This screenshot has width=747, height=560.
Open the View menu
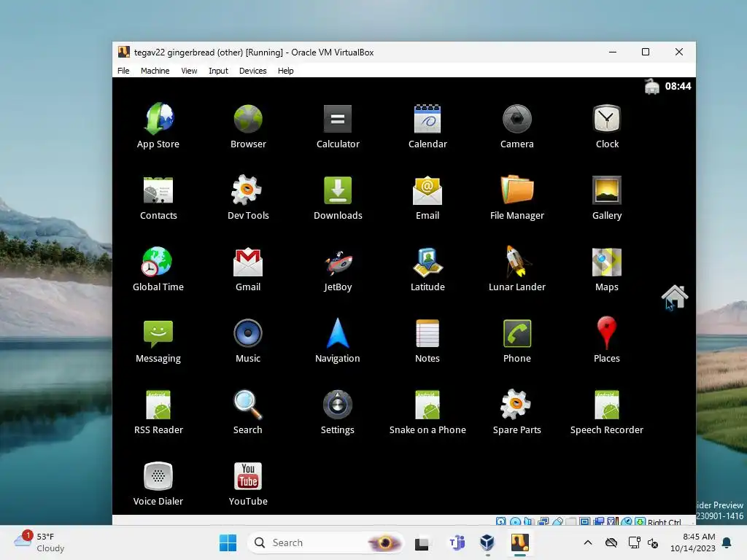[189, 71]
